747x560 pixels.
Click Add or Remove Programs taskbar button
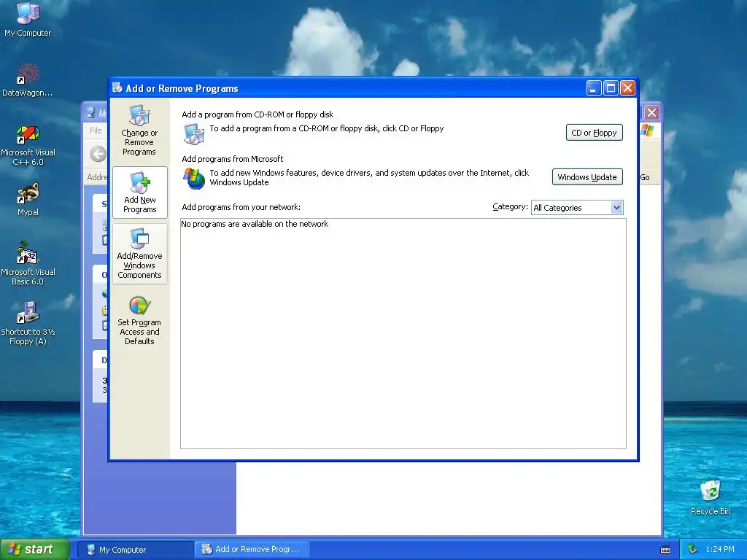252,550
